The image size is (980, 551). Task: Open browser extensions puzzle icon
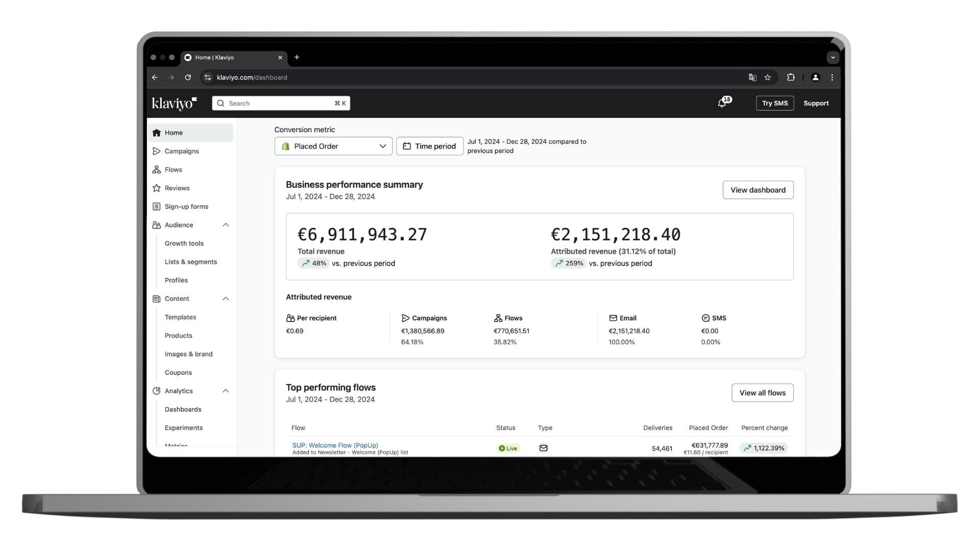click(x=791, y=78)
